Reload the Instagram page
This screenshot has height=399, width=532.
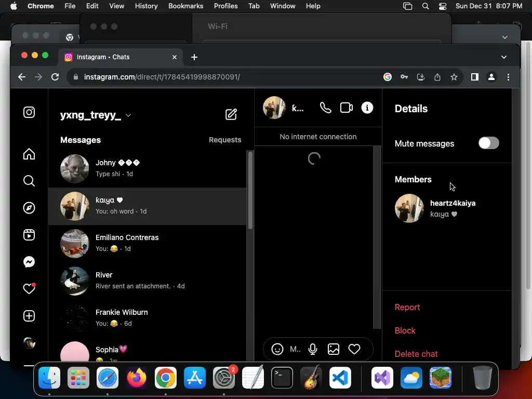tap(55, 77)
